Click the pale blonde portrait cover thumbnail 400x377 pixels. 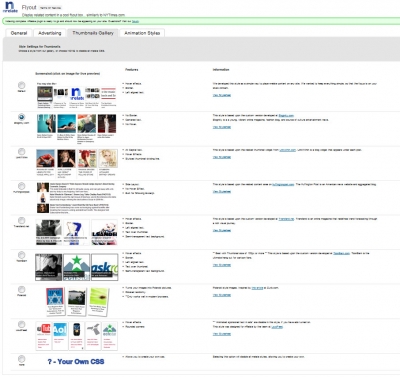click(x=108, y=158)
